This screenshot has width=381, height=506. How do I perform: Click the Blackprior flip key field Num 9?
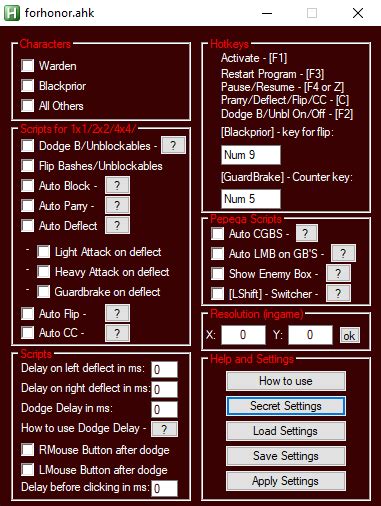(x=251, y=155)
